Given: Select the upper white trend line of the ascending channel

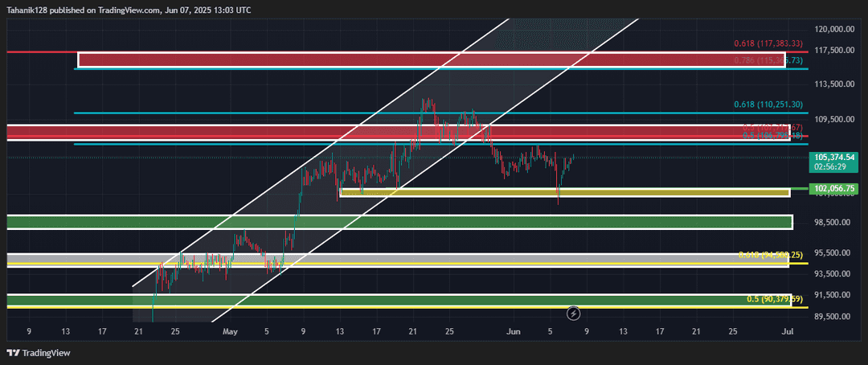Looking at the screenshot, I should [x=320, y=152].
